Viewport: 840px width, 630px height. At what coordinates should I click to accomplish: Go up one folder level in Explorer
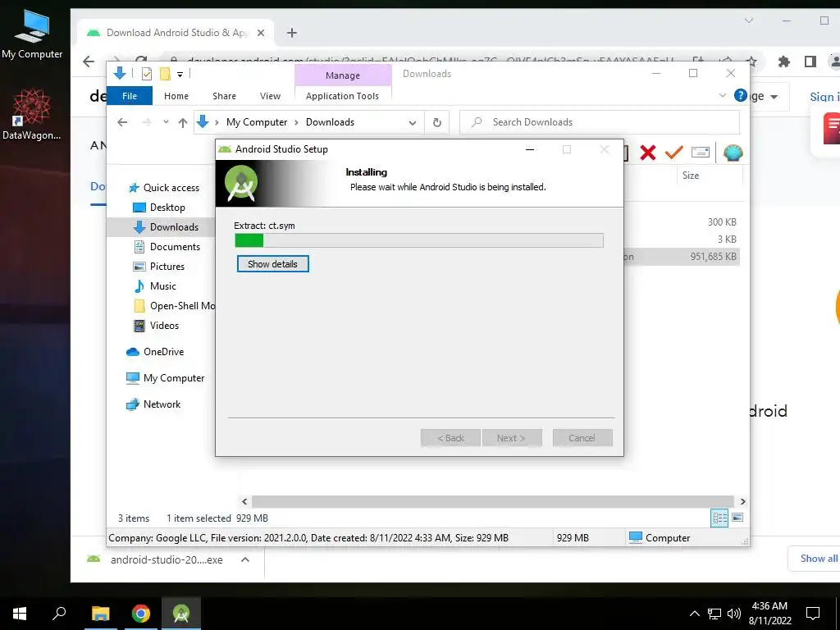pyautogui.click(x=183, y=123)
